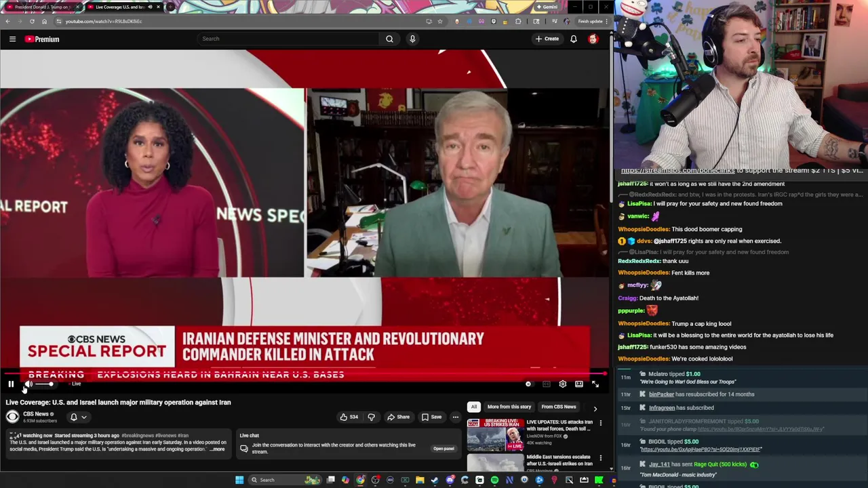Open the YouTube account avatar menu

(593, 39)
